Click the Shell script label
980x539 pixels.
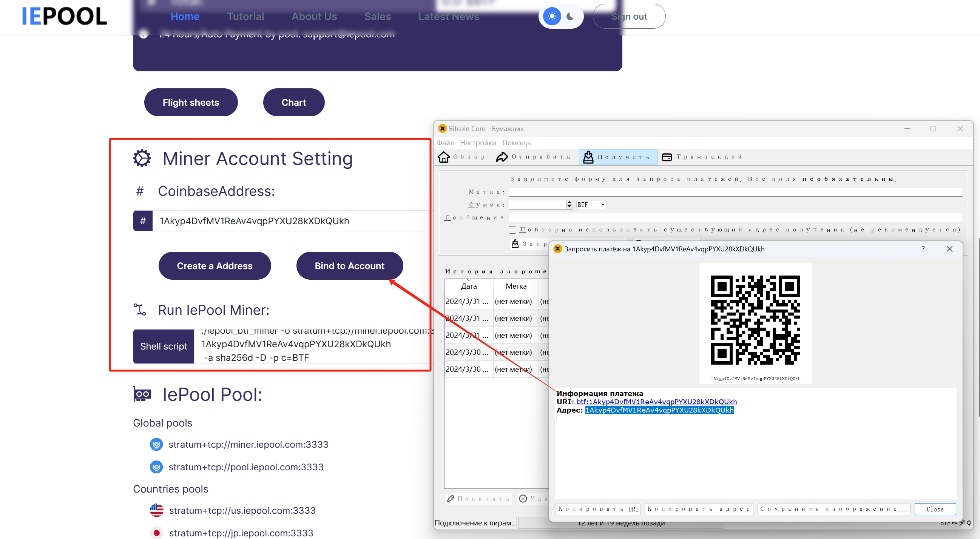pyautogui.click(x=164, y=346)
